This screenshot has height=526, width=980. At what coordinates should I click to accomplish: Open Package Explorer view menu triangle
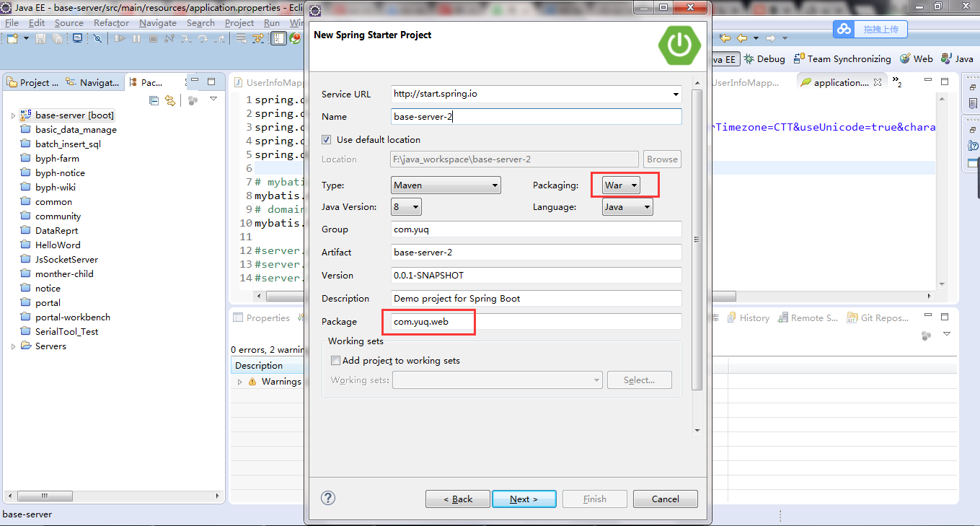213,100
